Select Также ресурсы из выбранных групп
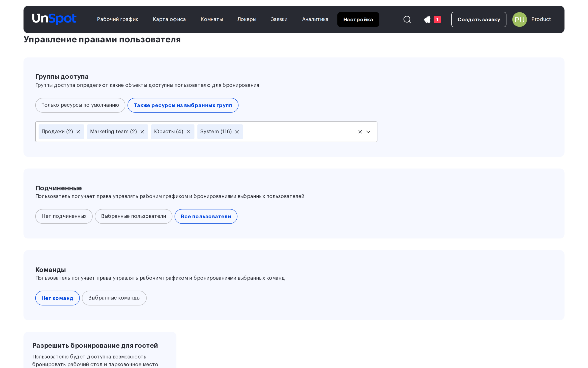 [183, 105]
